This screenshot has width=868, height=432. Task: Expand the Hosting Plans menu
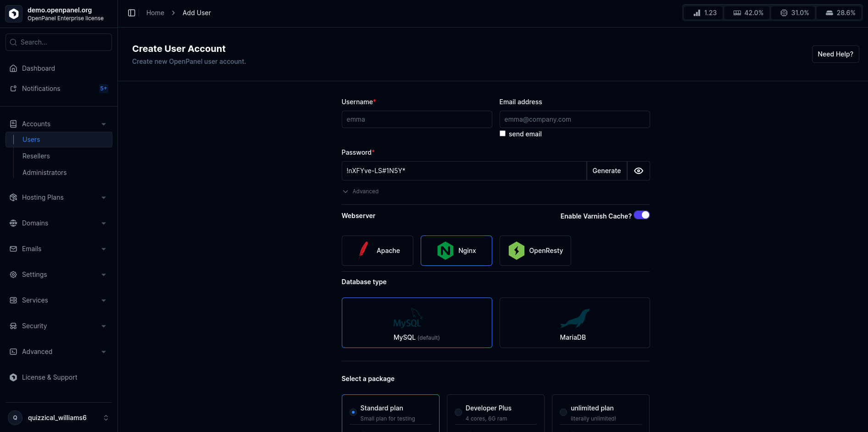coord(59,197)
